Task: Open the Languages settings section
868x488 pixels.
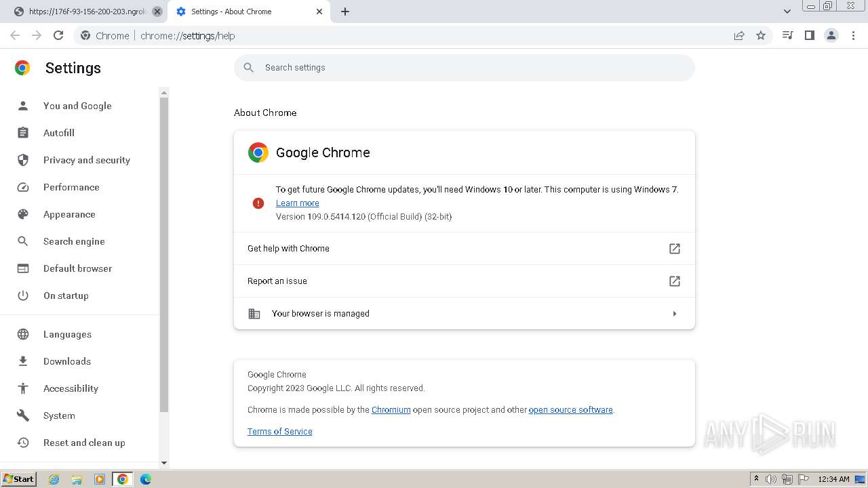Action: tap(67, 334)
